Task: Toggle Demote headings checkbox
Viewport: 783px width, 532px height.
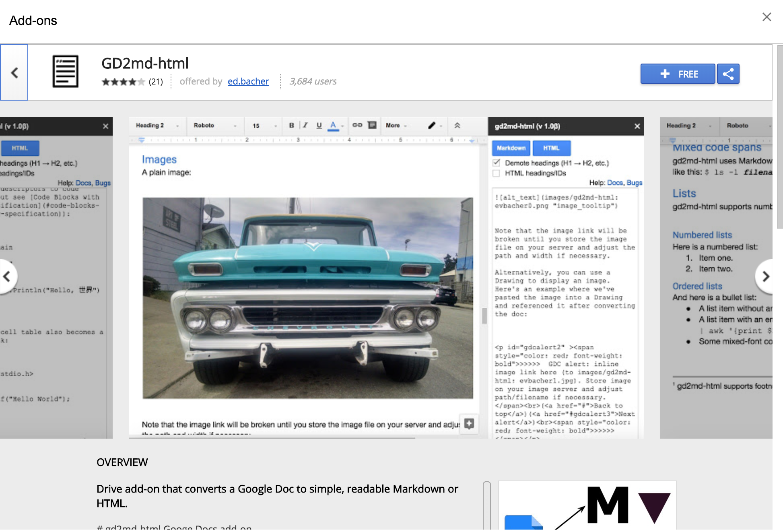Action: pos(497,163)
